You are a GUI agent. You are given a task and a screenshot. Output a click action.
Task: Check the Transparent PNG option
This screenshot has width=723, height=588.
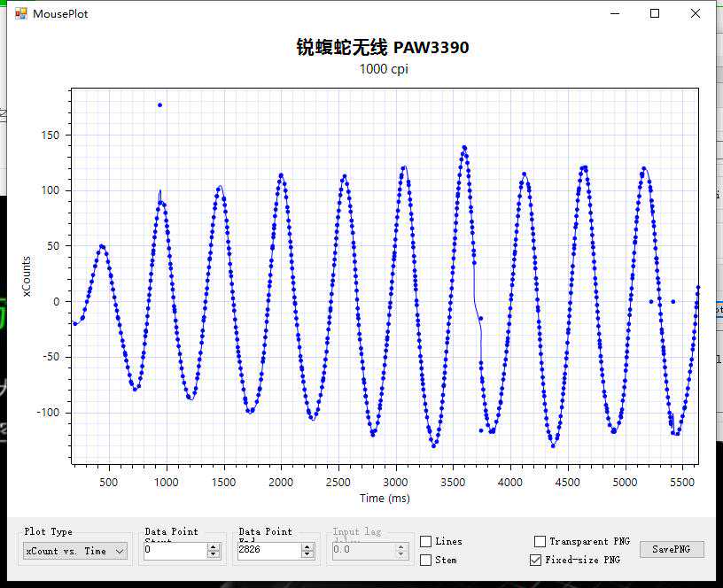point(540,541)
